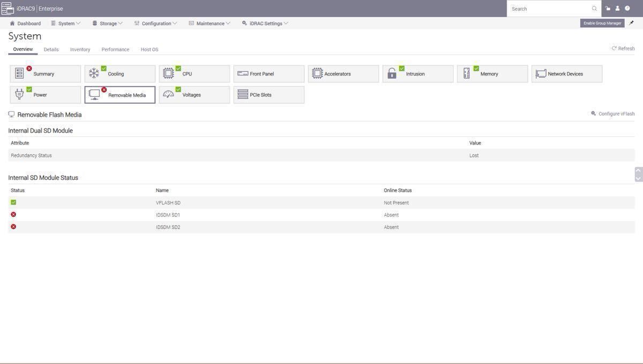The height and width of the screenshot is (364, 643).
Task: Expand the Storage menu
Action: [x=108, y=24]
